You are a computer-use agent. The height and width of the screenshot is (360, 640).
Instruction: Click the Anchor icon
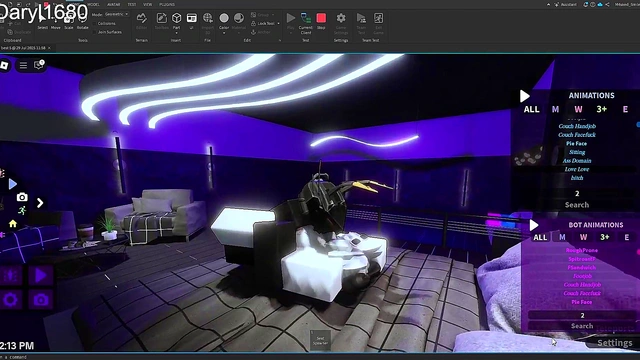(253, 32)
